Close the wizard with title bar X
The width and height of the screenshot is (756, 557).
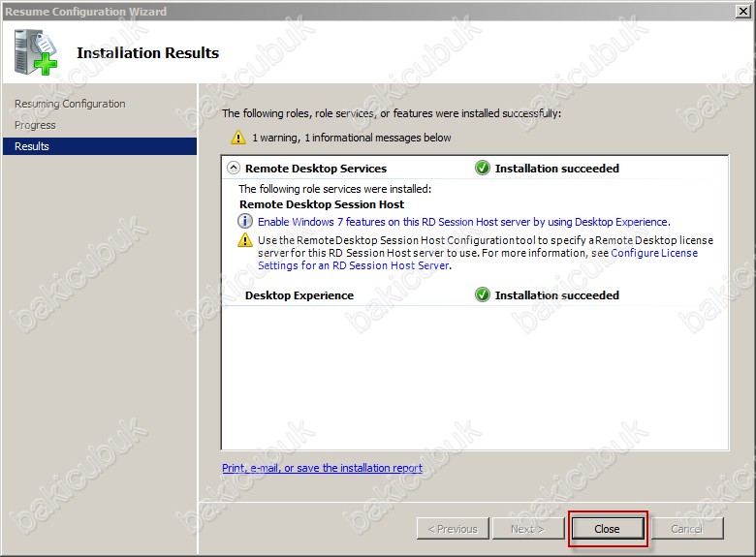pyautogui.click(x=743, y=11)
